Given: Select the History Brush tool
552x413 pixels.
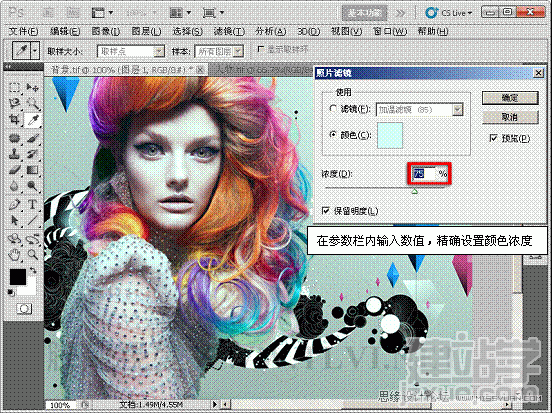Looking at the screenshot, I should click(32, 154).
